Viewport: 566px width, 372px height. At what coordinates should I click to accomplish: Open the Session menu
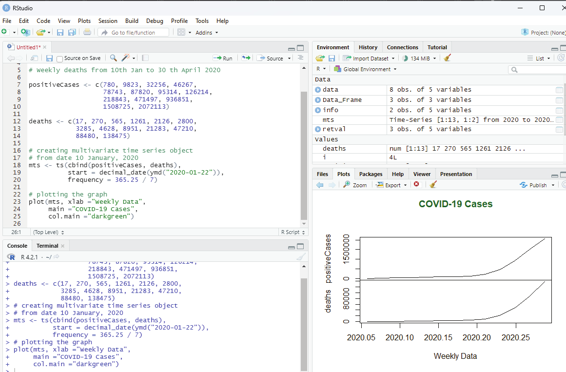(108, 21)
